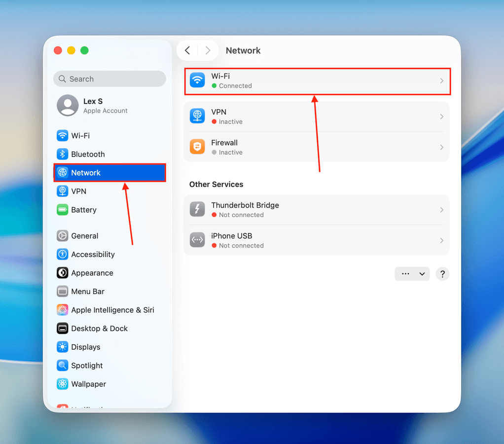
Task: Click the Wallpaper sidebar icon
Action: tap(62, 384)
